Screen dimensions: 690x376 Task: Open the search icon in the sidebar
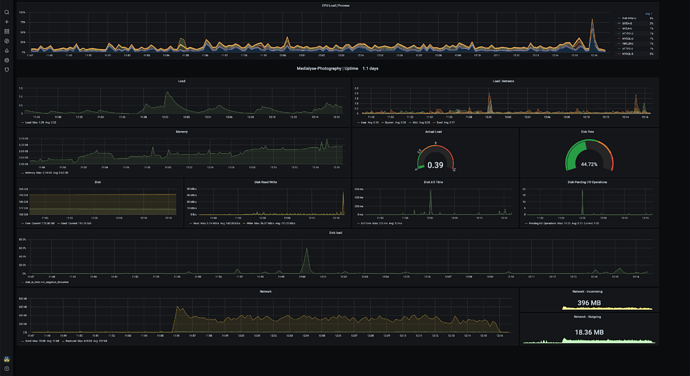pos(7,12)
